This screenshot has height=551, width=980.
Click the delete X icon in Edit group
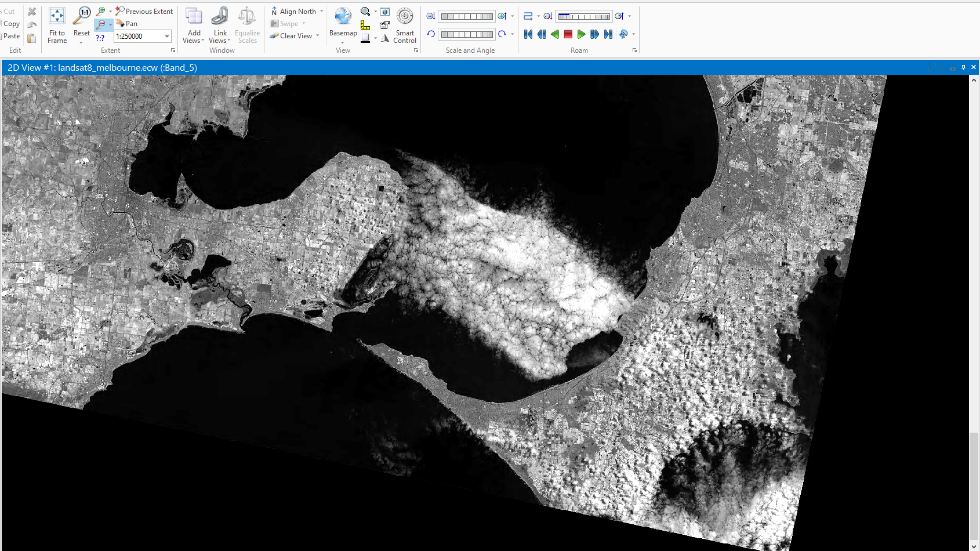[x=32, y=12]
